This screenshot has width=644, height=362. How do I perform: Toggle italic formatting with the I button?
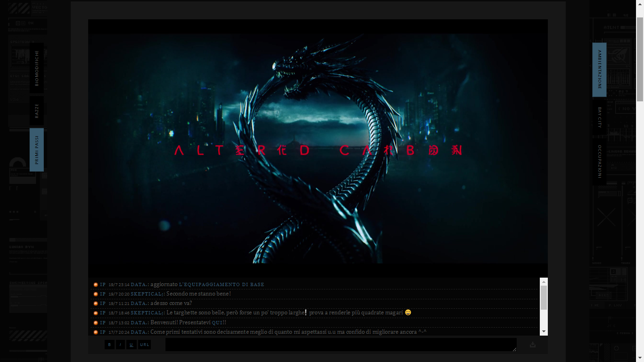click(x=120, y=345)
